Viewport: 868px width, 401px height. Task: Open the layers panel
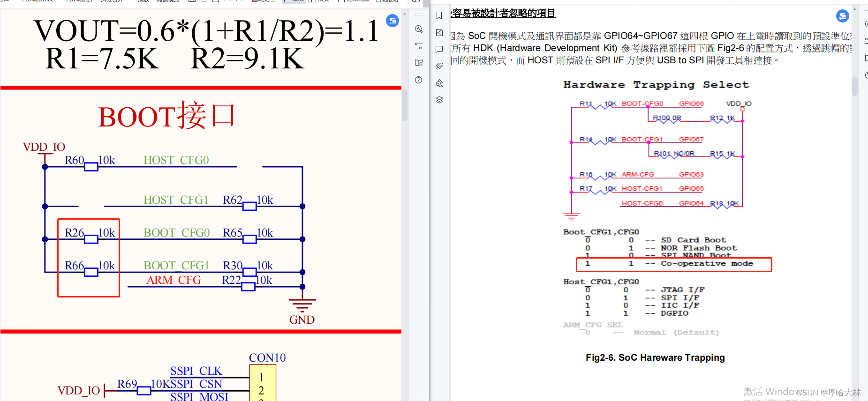pos(439,100)
